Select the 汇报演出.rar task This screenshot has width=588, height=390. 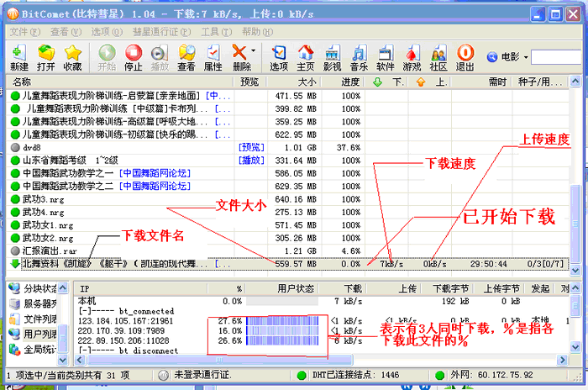pyautogui.click(x=49, y=250)
